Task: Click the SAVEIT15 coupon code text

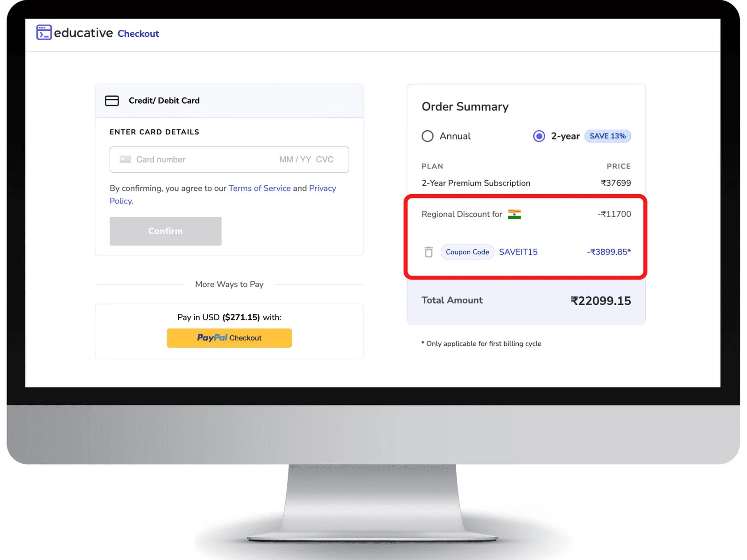Action: (518, 252)
